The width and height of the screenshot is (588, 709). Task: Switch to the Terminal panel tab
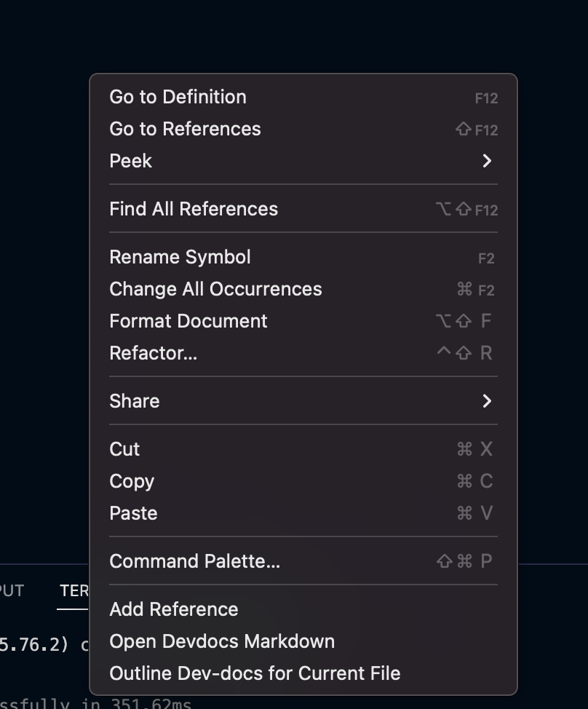73,590
